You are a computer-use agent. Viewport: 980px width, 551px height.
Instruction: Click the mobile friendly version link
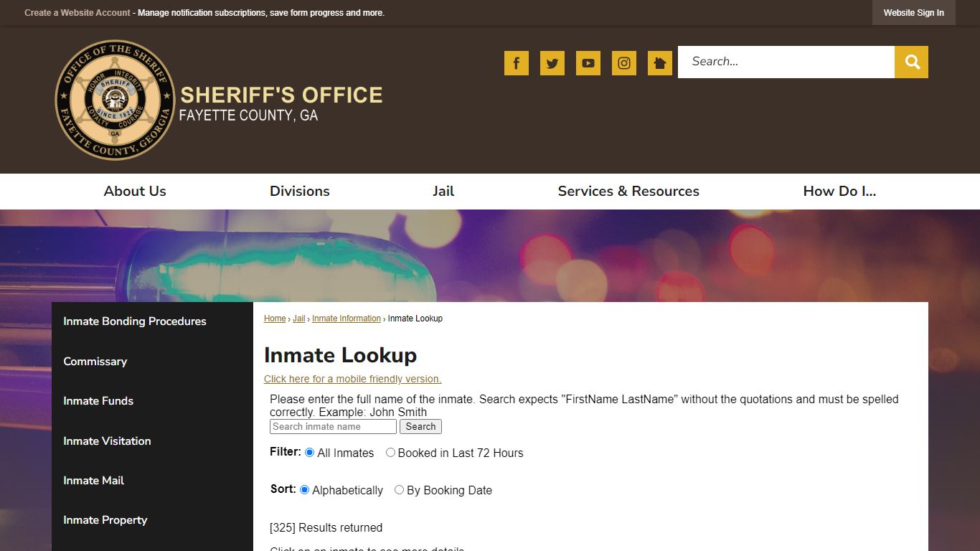tap(352, 379)
